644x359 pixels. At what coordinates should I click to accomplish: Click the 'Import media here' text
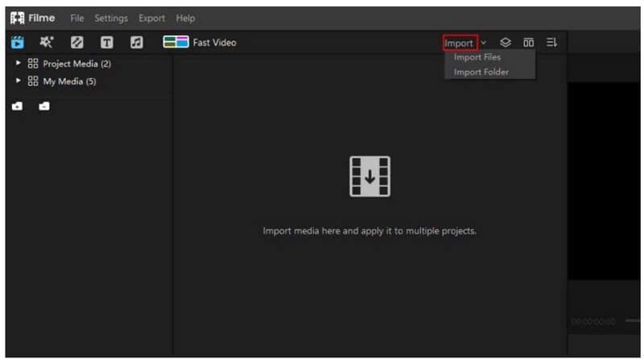click(369, 231)
